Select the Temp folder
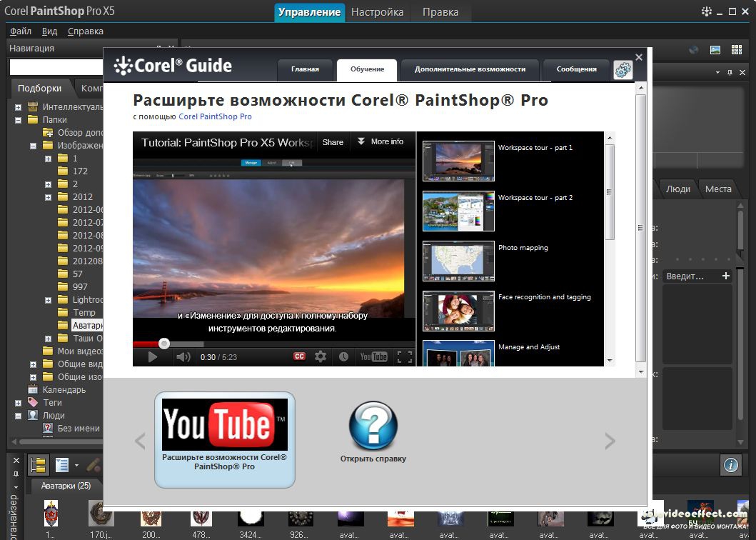 tap(84, 313)
